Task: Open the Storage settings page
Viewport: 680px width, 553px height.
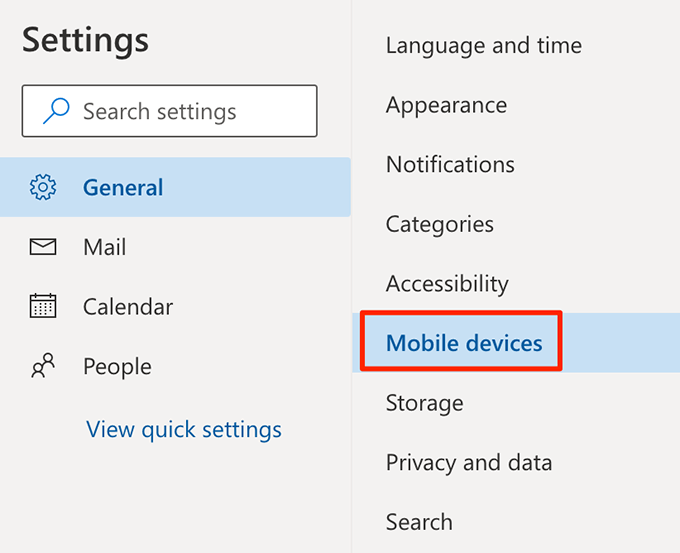Action: pyautogui.click(x=424, y=403)
